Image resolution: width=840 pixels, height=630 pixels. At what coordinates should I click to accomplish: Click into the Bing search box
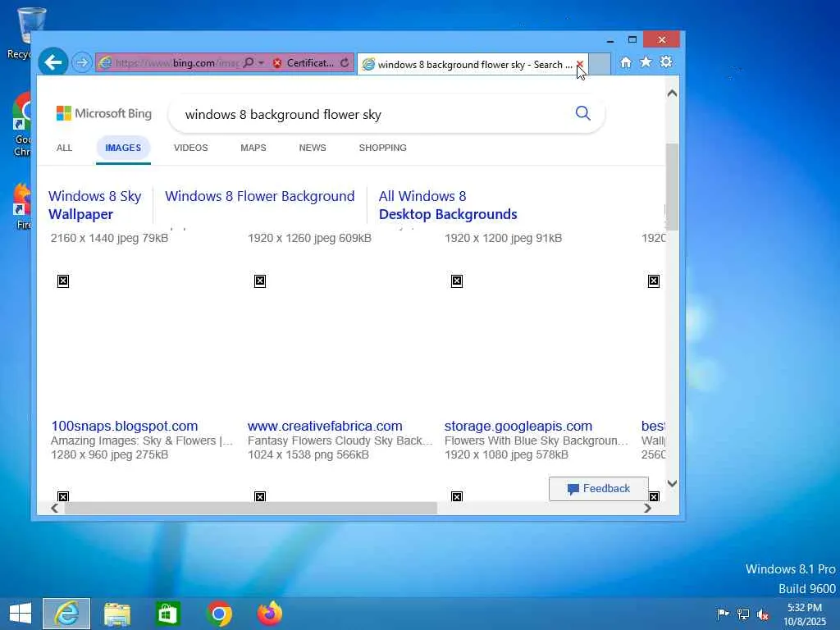[x=375, y=114]
